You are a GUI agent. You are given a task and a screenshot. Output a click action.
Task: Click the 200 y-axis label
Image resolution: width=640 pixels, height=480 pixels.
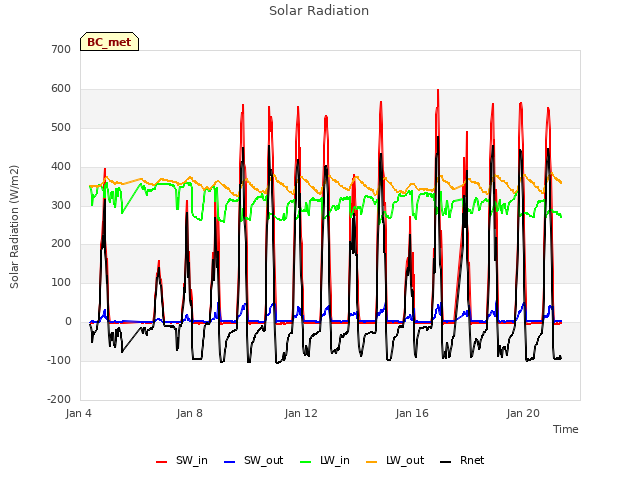(61, 244)
